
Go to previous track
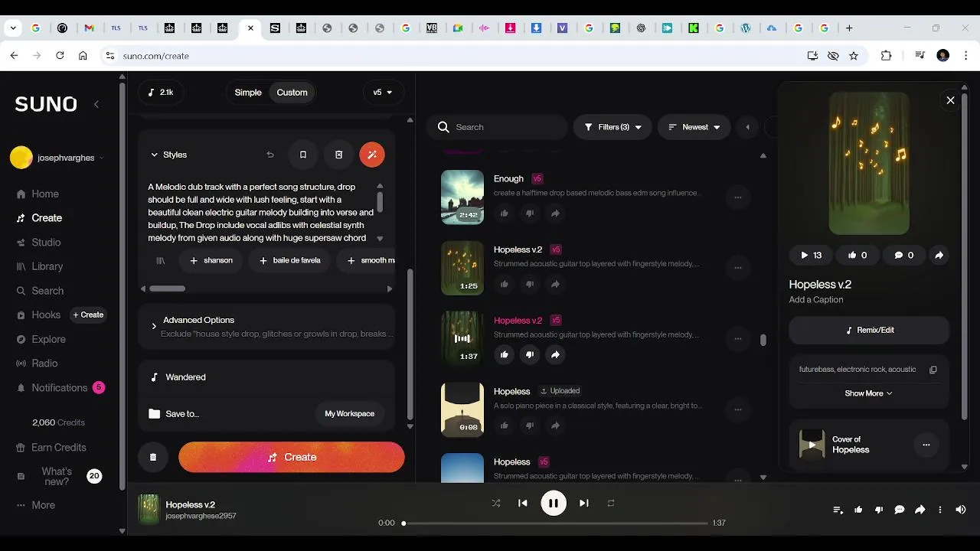click(x=523, y=503)
